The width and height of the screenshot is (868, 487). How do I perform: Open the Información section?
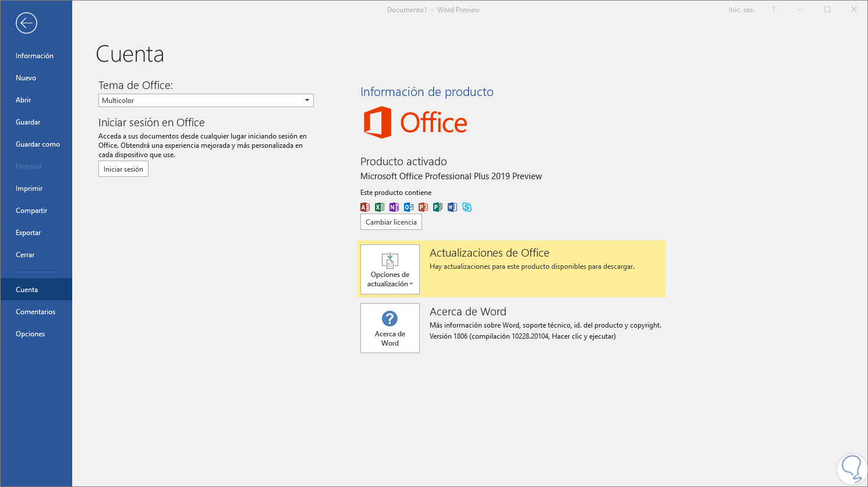[x=34, y=56]
